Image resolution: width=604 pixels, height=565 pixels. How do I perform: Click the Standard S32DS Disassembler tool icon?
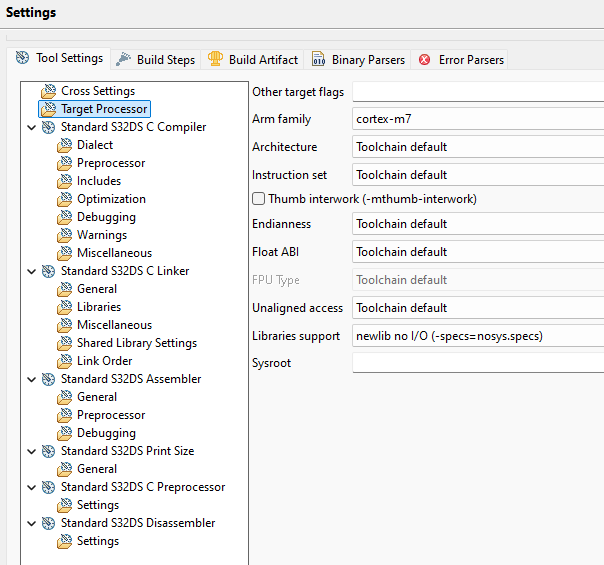point(49,523)
